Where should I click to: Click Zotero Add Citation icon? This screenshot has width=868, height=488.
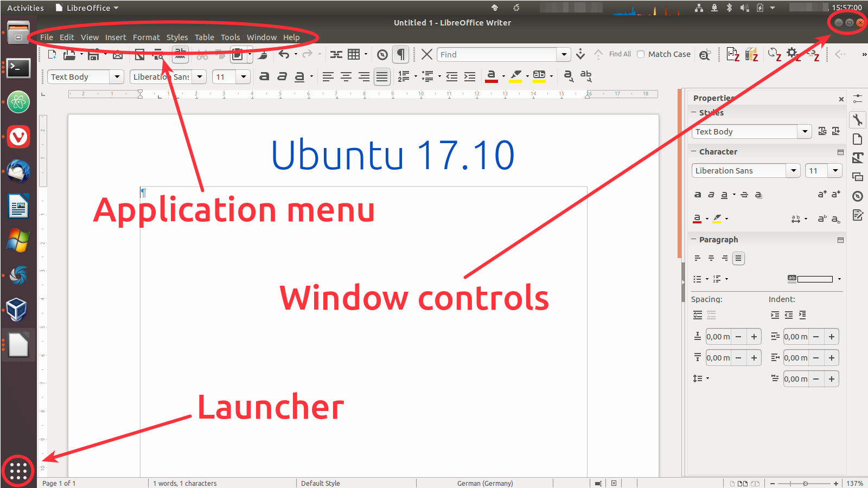tap(733, 54)
